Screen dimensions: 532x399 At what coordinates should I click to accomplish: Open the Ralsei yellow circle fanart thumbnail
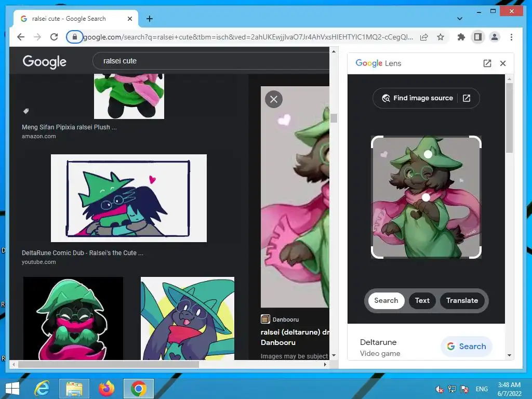point(187,318)
